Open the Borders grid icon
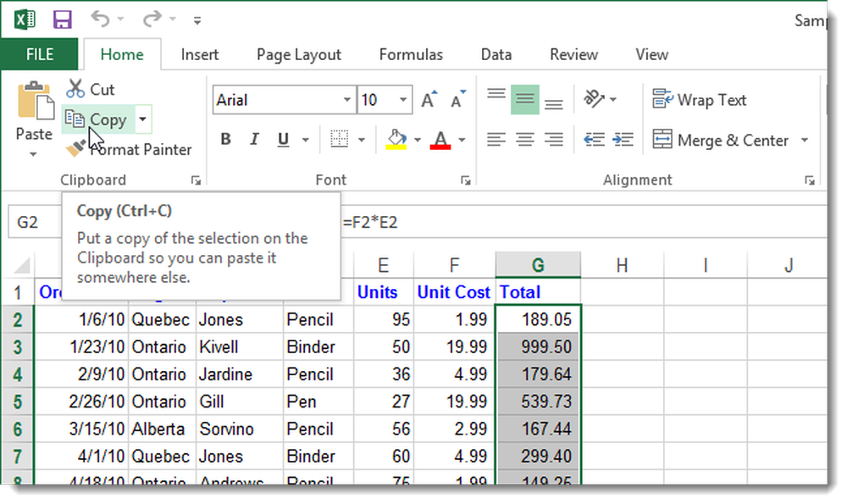 pos(340,140)
